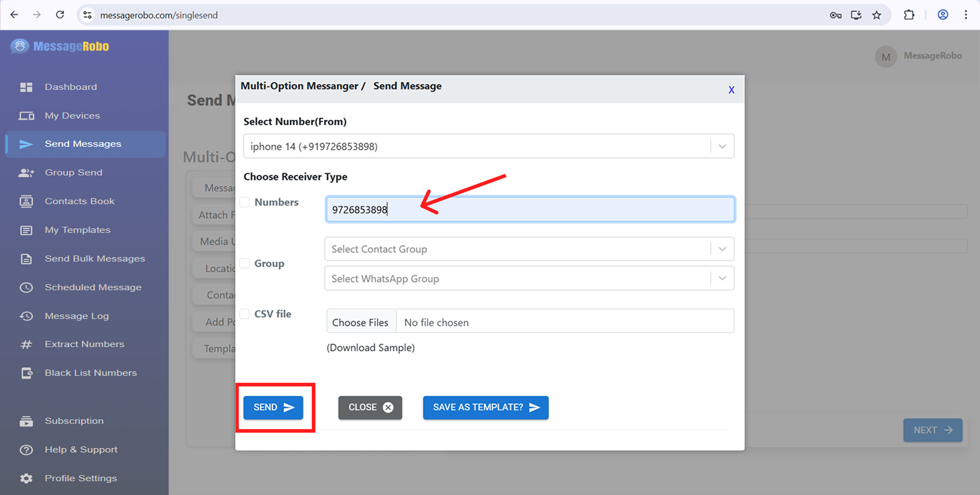Bookmark this page with star icon
The width and height of the screenshot is (980, 495).
click(x=876, y=15)
